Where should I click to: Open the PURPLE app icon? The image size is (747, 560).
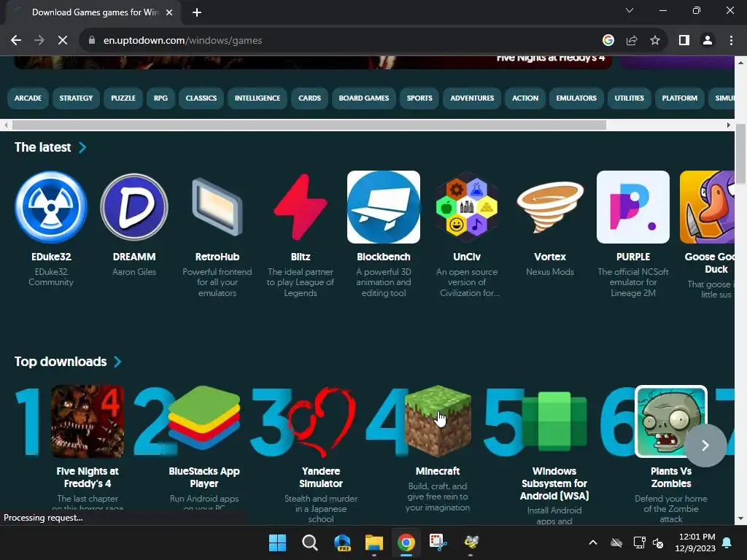pyautogui.click(x=633, y=207)
